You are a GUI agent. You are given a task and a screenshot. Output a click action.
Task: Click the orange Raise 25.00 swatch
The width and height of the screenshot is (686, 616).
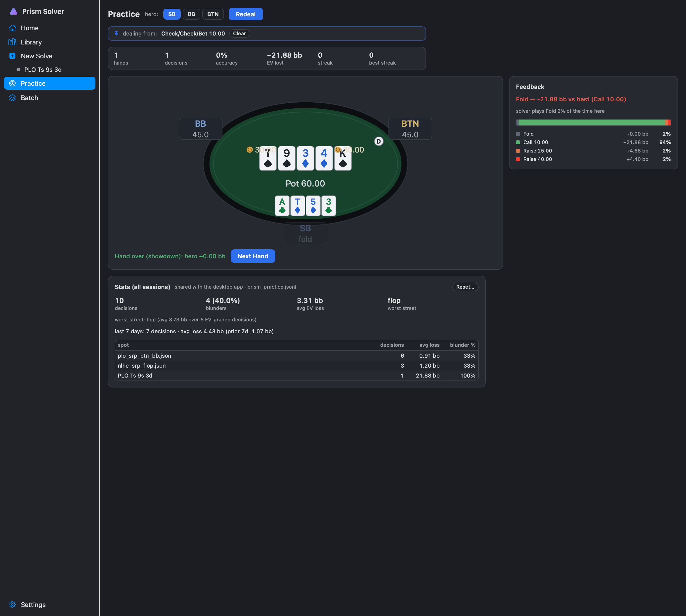tap(518, 151)
